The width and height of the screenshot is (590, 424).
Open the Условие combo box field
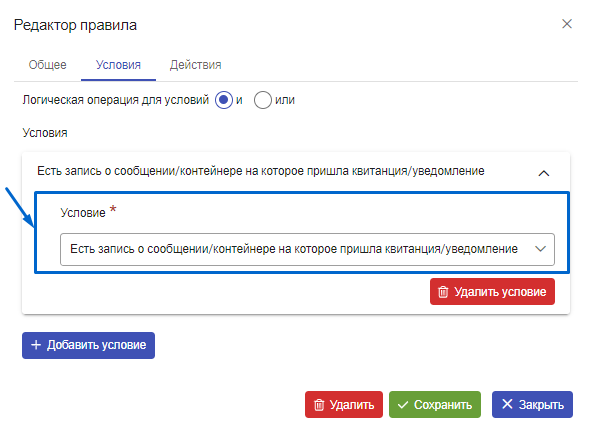coord(307,249)
